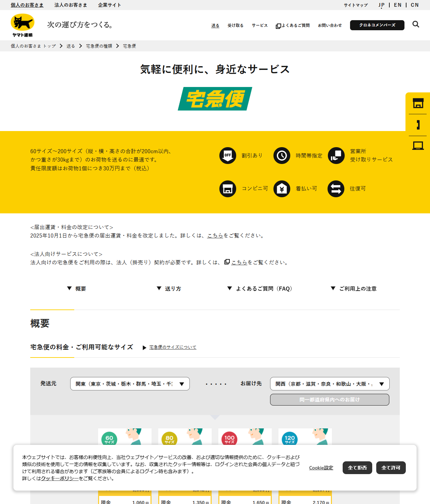Click the 宅急便 breadcrumb current page
The width and height of the screenshot is (430, 504).
[129, 46]
